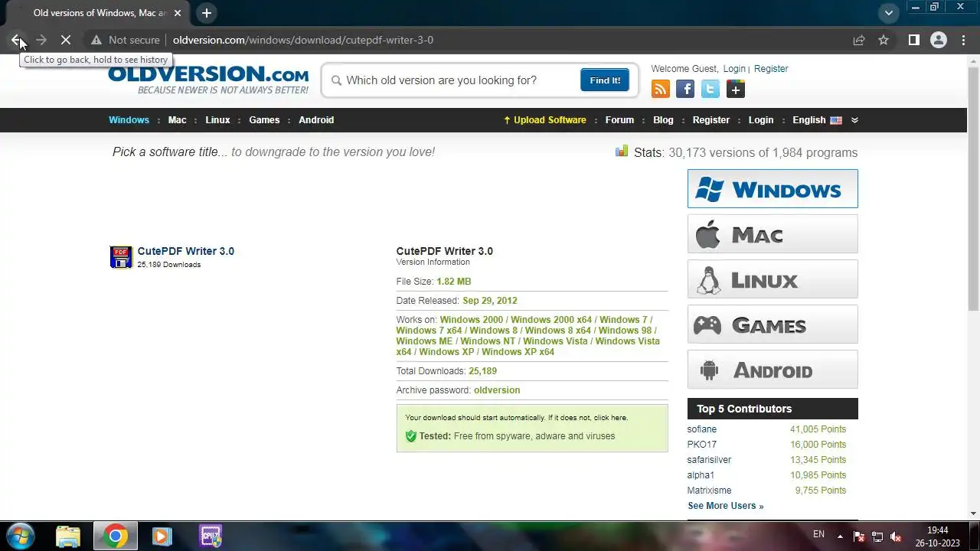Click the Stats bar chart icon

pyautogui.click(x=622, y=152)
